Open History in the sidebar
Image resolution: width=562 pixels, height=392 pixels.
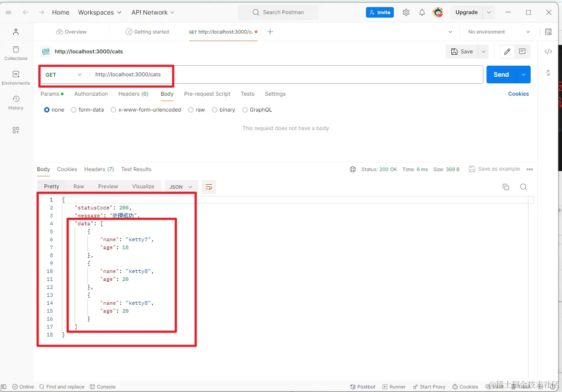pos(16,102)
